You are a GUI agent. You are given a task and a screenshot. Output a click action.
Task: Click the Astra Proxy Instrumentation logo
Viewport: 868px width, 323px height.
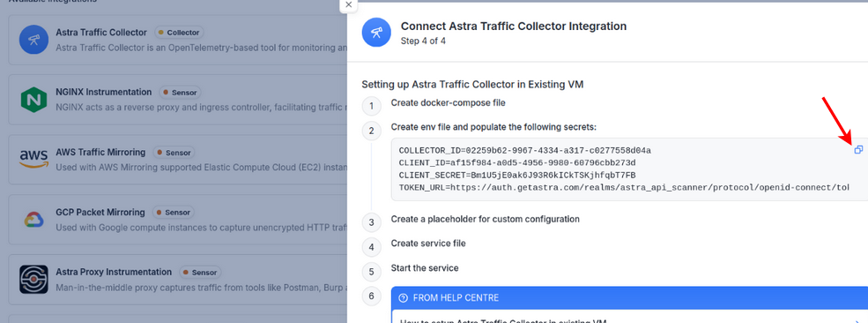[x=34, y=279]
